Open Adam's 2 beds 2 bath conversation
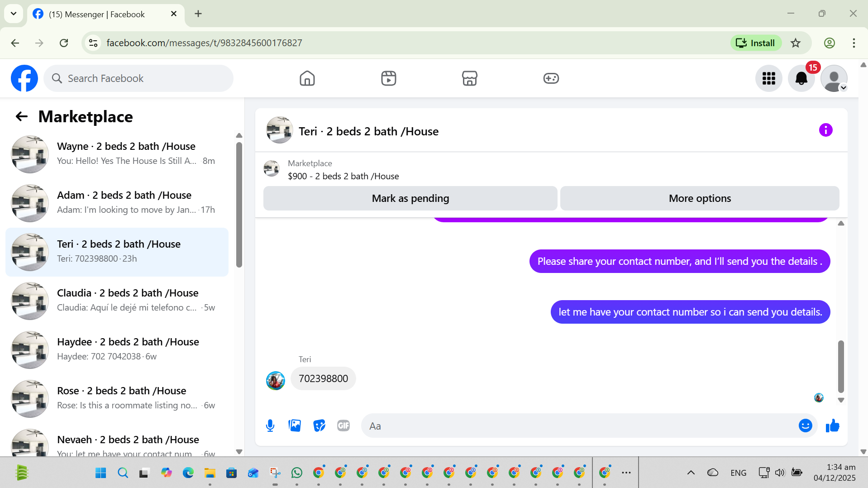This screenshot has width=868, height=488. coord(117,203)
